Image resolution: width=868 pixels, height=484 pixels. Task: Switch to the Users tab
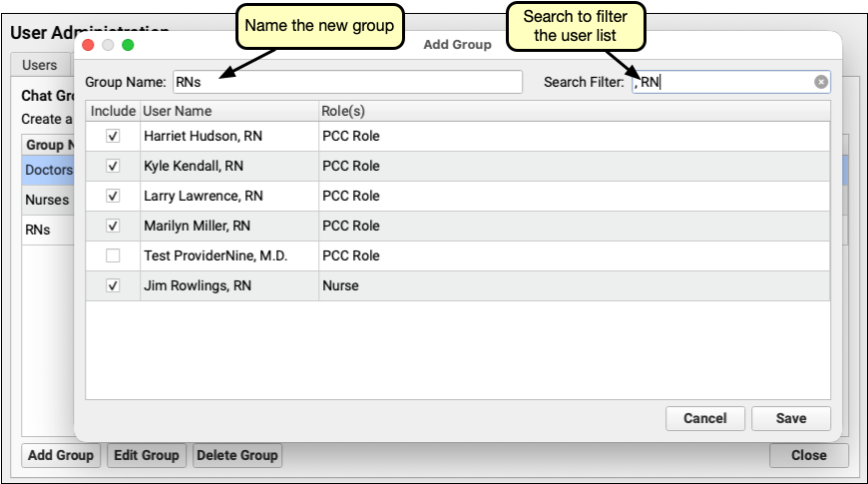[x=40, y=65]
